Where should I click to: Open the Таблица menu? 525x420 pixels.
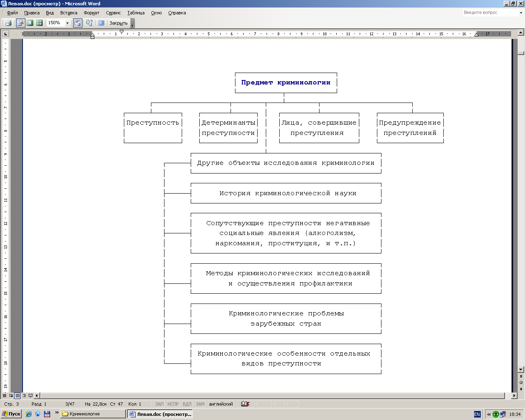136,13
